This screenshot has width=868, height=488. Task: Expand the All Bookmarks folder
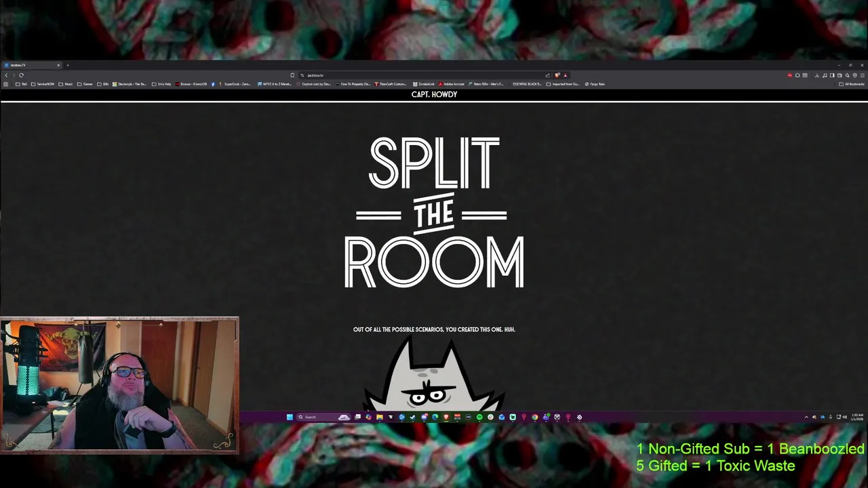pyautogui.click(x=852, y=84)
